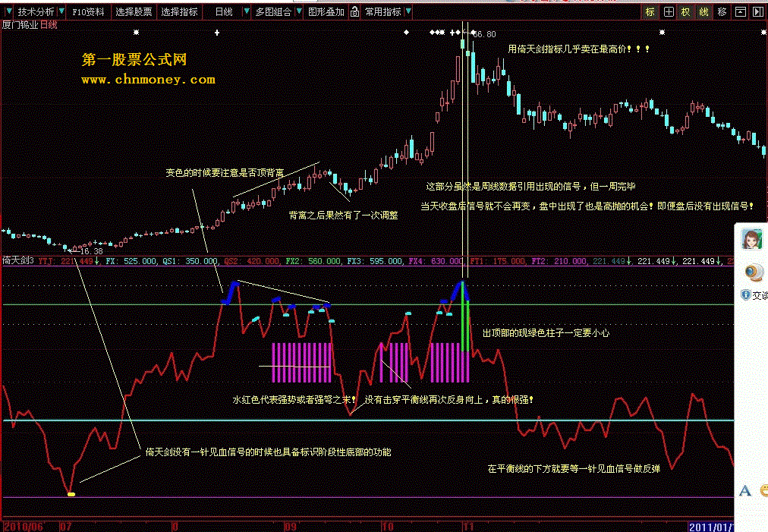Viewport: 768px width, 532px height.
Task: Click the 交谈 shield icon
Action: click(x=745, y=295)
